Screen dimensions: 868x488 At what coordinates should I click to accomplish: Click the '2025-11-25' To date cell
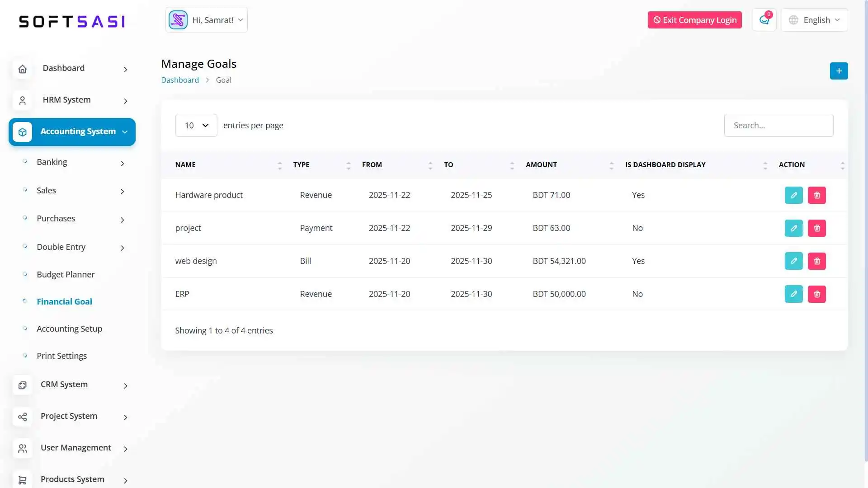tap(471, 195)
